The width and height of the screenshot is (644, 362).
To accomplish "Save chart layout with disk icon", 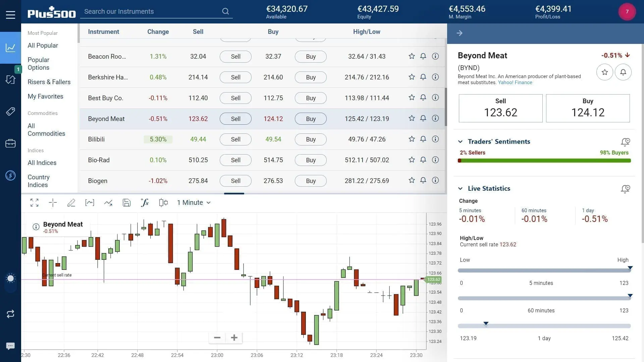I will coord(126,202).
